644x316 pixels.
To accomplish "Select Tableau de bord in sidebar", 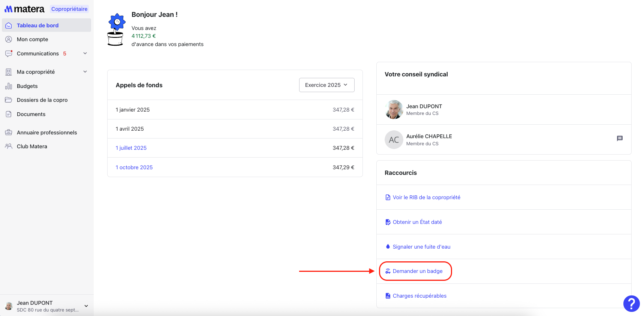I will (37, 25).
